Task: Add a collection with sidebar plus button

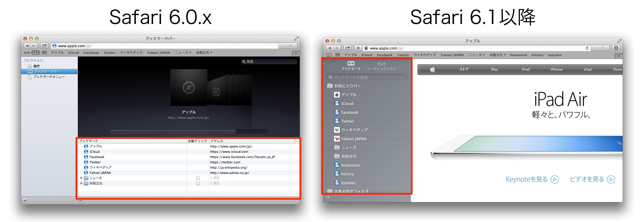Action: pos(25,201)
